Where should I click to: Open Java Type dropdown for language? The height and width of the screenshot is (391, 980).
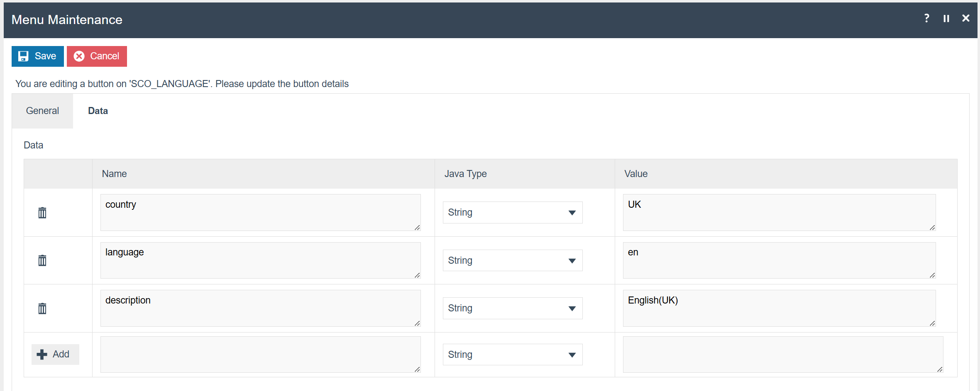(x=512, y=260)
